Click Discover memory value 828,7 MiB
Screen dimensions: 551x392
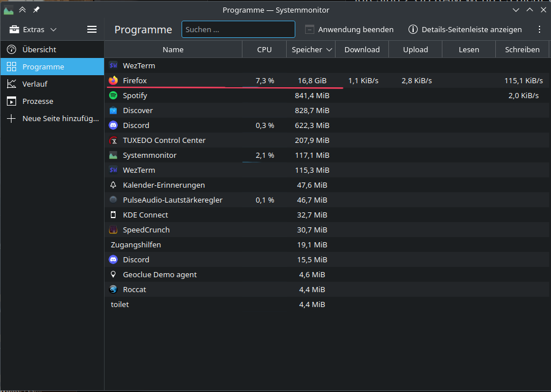point(312,110)
